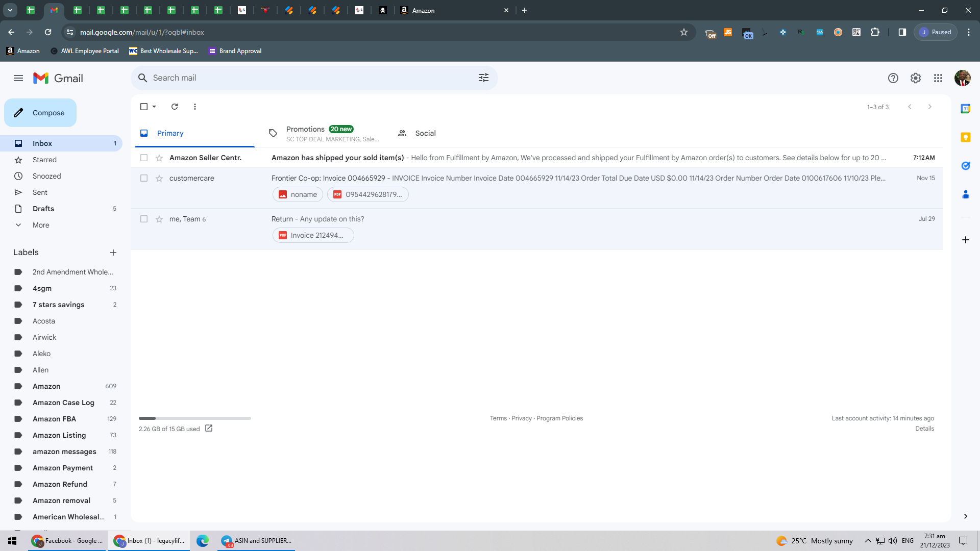Viewport: 980px width, 551px height.
Task: Open Gmail settings gear
Action: click(916, 78)
